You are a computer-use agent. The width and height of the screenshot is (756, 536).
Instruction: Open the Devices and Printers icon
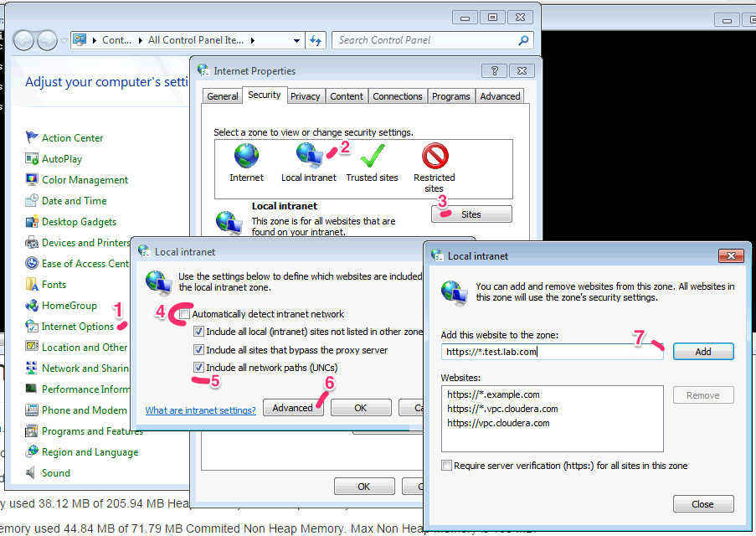32,242
